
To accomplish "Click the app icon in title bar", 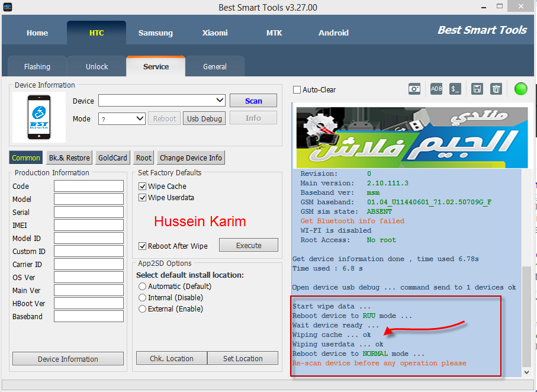I will (8, 7).
